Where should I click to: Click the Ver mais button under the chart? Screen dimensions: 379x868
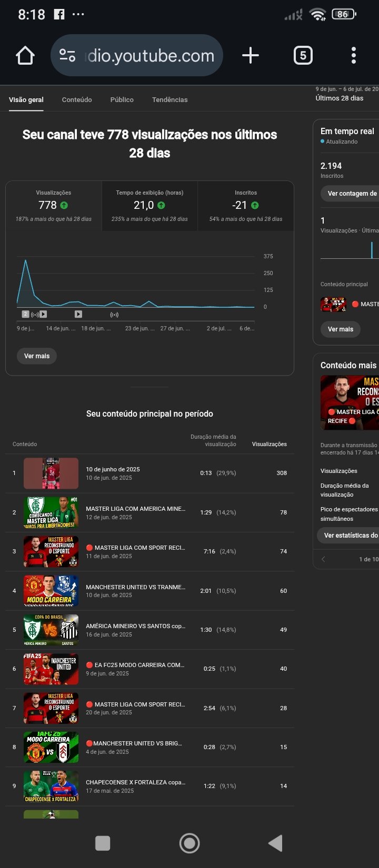37,356
